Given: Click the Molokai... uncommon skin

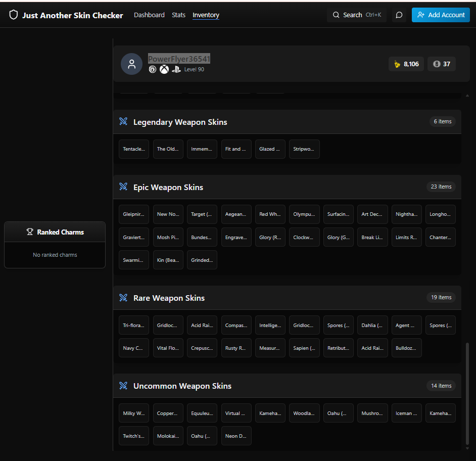Looking at the screenshot, I should click(x=168, y=436).
